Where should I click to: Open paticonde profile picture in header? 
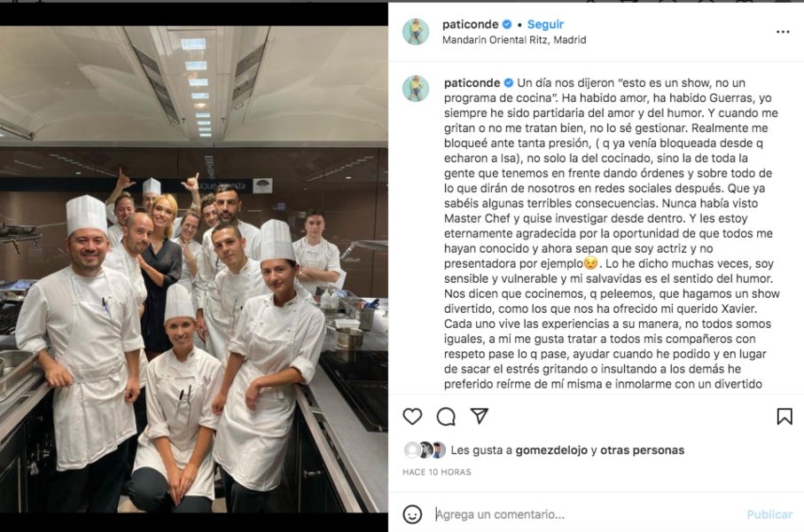(416, 32)
